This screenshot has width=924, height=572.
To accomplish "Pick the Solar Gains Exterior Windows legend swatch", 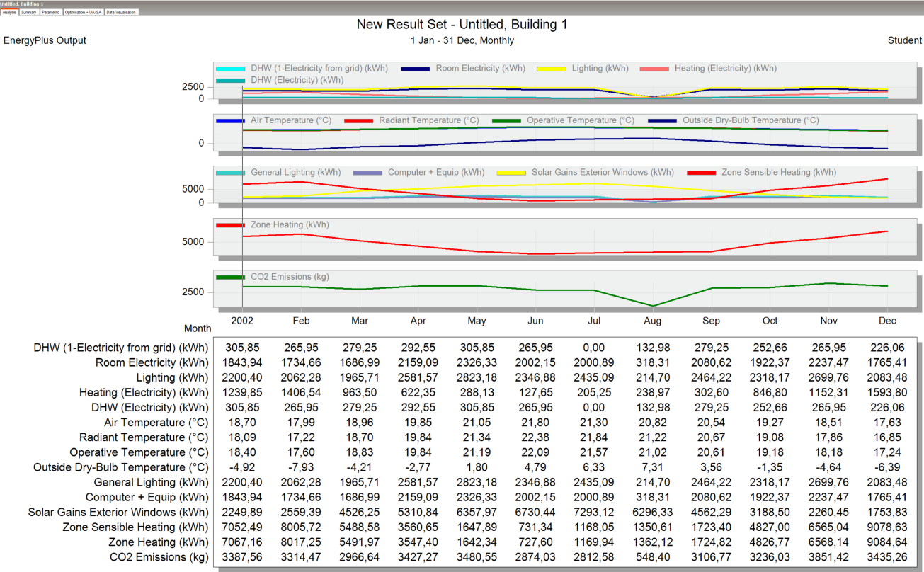I will tap(511, 173).
